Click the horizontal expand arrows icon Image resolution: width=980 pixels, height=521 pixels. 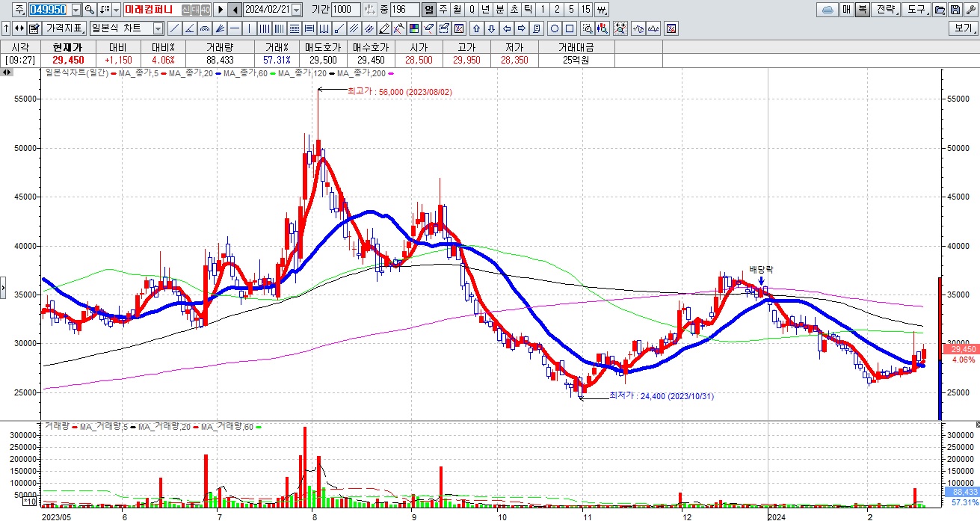(19, 28)
